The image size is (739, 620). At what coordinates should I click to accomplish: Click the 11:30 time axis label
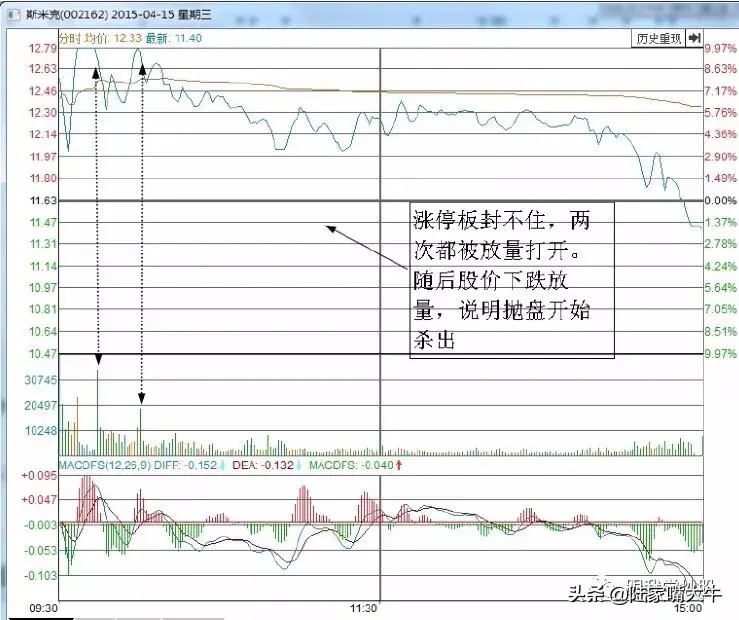[363, 608]
